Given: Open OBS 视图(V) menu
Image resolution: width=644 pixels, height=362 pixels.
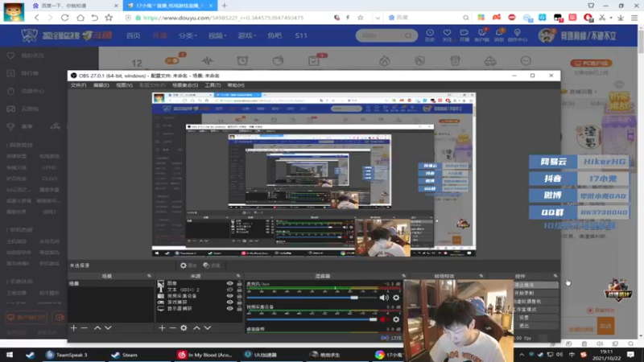Looking at the screenshot, I should [124, 85].
